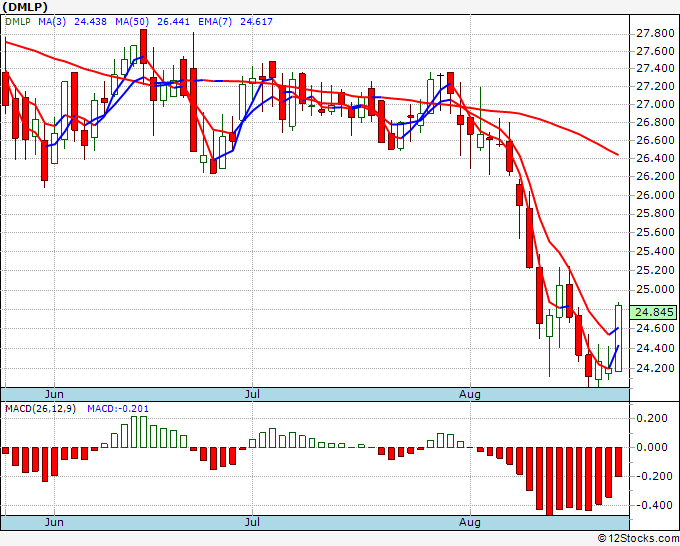Click the MA(50) legend label

132,21
